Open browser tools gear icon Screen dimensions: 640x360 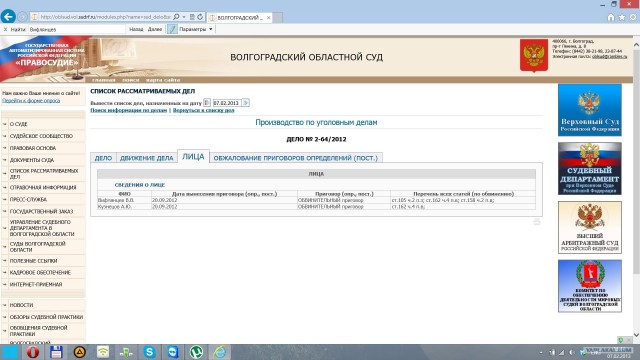tap(633, 17)
